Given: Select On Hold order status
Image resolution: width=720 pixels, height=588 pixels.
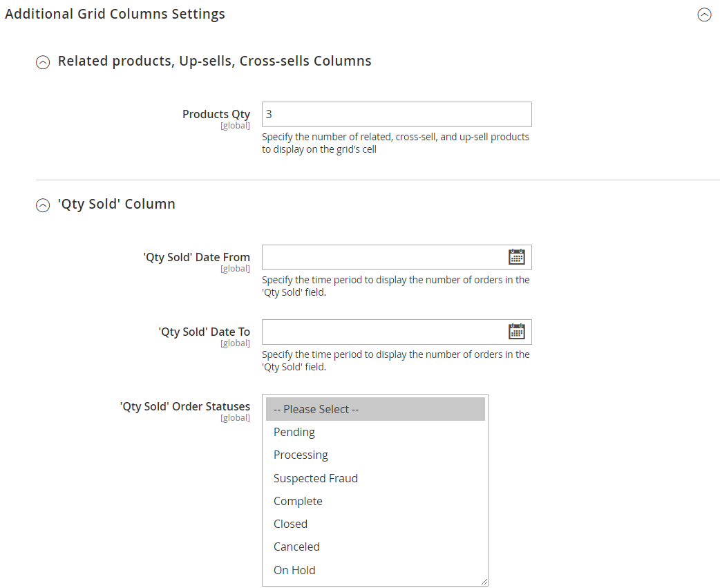Looking at the screenshot, I should coord(375,570).
